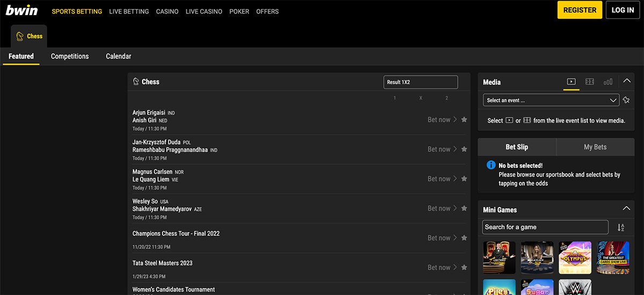Switch to the My Bets tab
Screen dimensions: 644x295
[x=595, y=147]
